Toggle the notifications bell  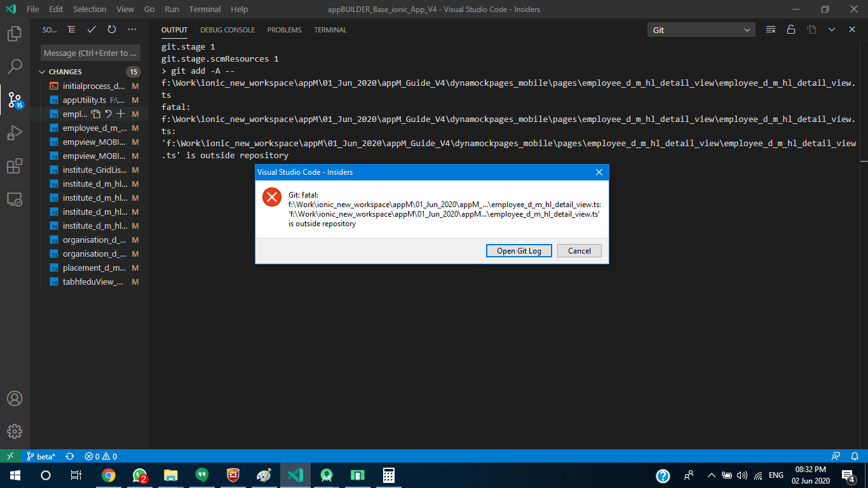point(855,456)
